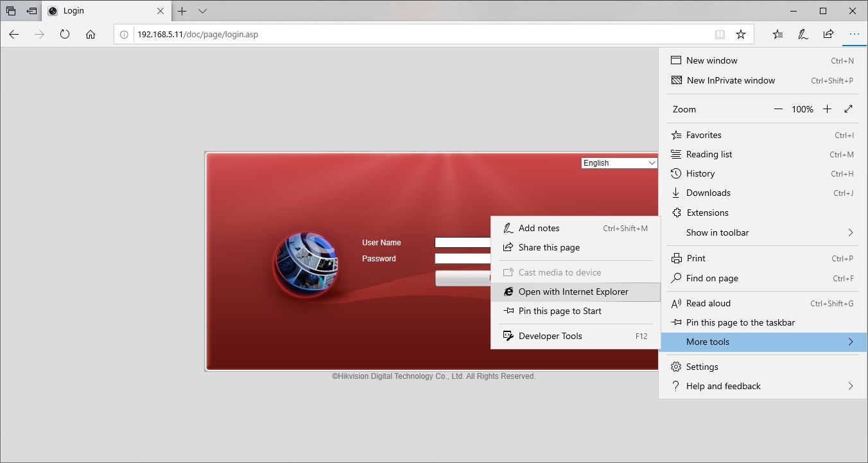
Task: Open Reading view book icon
Action: [x=720, y=35]
